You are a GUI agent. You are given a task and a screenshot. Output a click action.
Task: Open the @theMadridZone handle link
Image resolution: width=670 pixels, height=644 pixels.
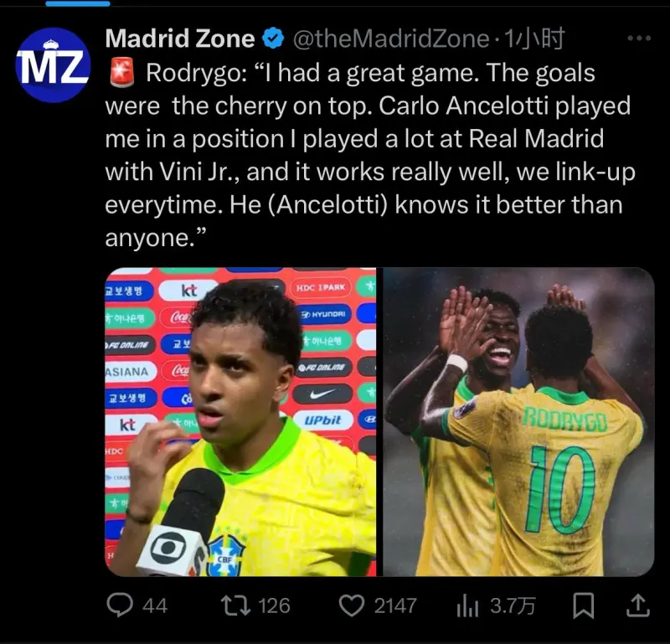coord(391,39)
